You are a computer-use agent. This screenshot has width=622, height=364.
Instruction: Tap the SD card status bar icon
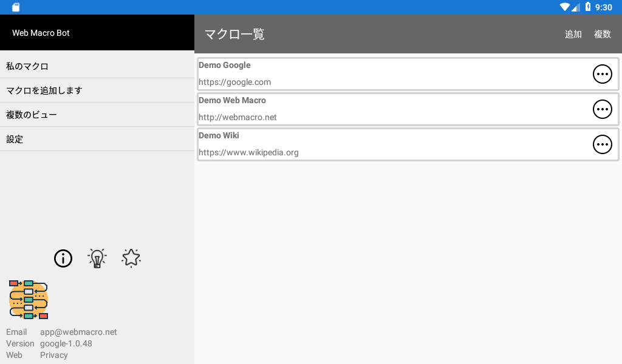pyautogui.click(x=16, y=7)
